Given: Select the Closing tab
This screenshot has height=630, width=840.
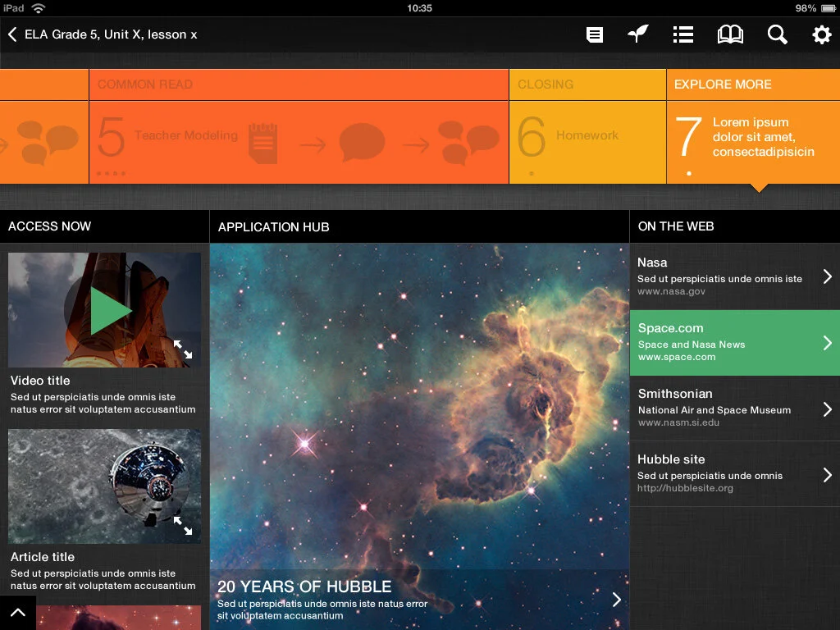Looking at the screenshot, I should 587,84.
